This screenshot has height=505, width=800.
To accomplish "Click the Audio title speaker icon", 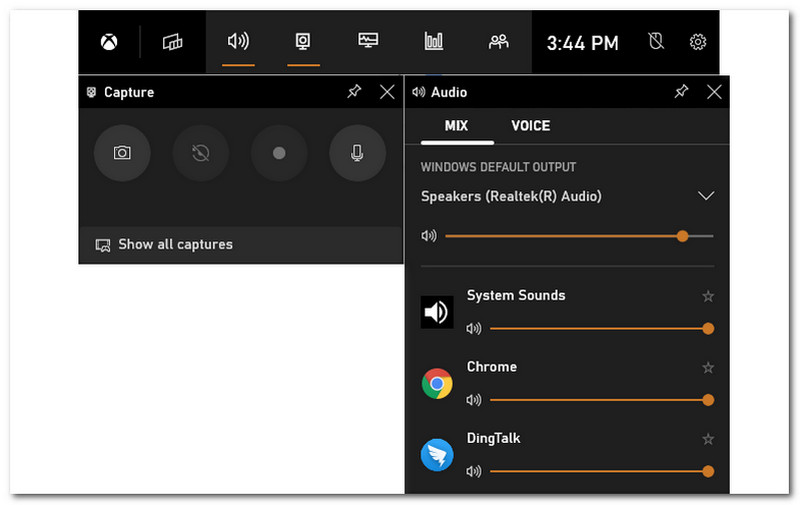I will [418, 92].
